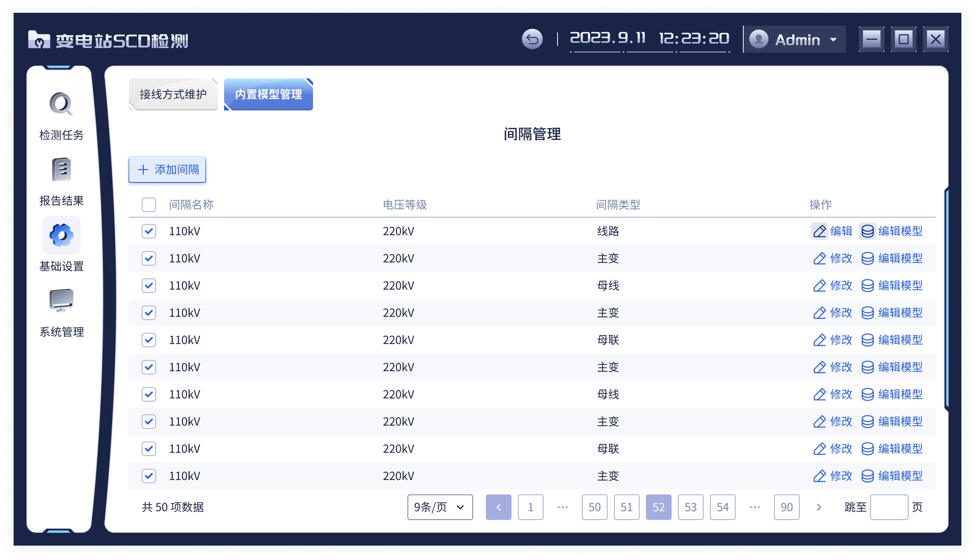Viewport: 975px width, 560px height.
Task: Click the 电压等级 column header
Action: tap(405, 205)
